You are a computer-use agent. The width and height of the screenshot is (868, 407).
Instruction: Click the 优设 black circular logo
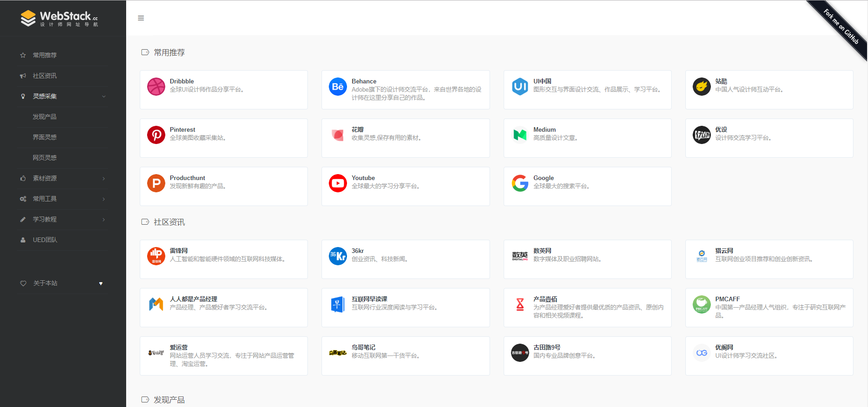point(702,135)
